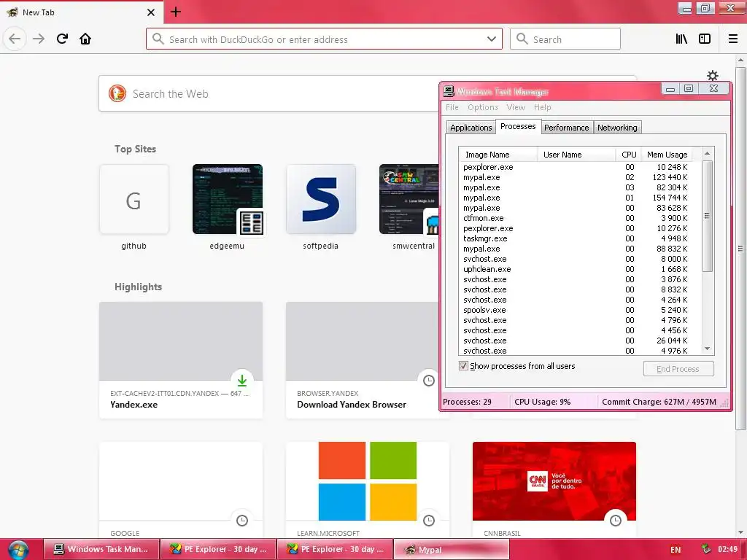Image resolution: width=747 pixels, height=560 pixels.
Task: Open Task Manager Help menu
Action: [542, 107]
